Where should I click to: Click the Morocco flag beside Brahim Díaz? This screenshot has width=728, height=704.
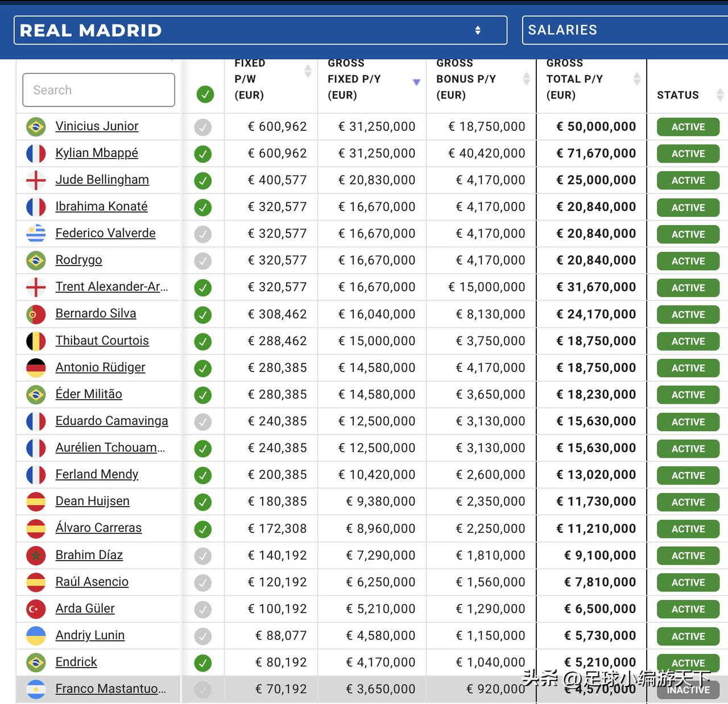tap(36, 556)
